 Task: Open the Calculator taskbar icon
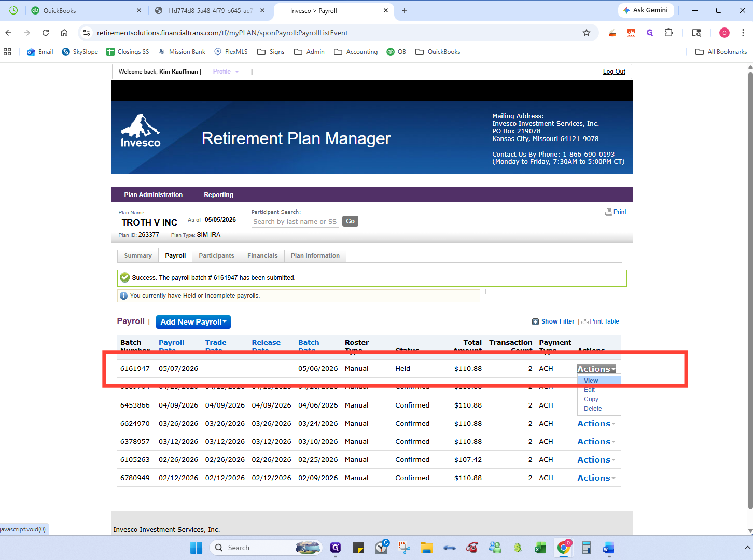[x=587, y=548]
